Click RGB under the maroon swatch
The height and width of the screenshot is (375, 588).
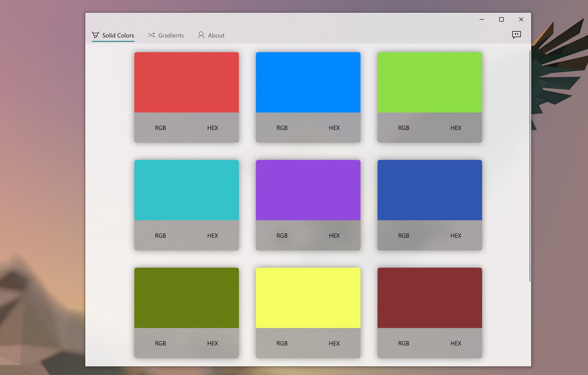click(x=403, y=344)
